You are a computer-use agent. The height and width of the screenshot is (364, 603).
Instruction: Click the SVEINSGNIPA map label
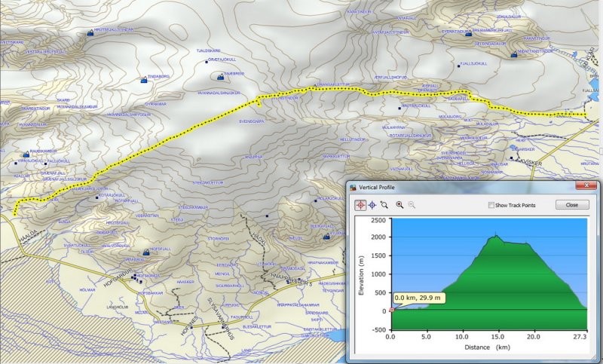pos(252,121)
